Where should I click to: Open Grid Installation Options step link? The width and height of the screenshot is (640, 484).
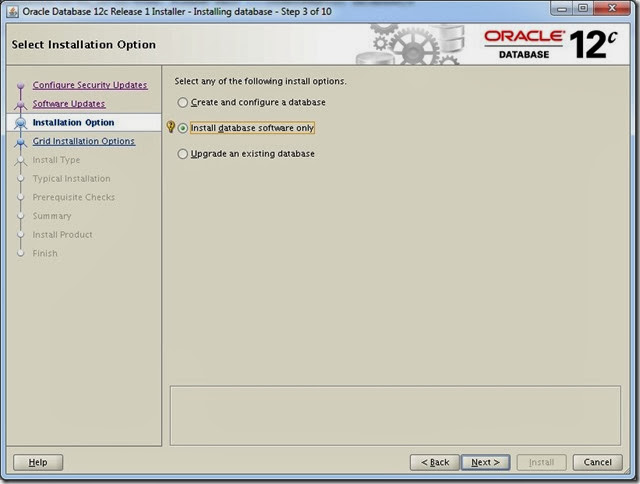tap(84, 141)
